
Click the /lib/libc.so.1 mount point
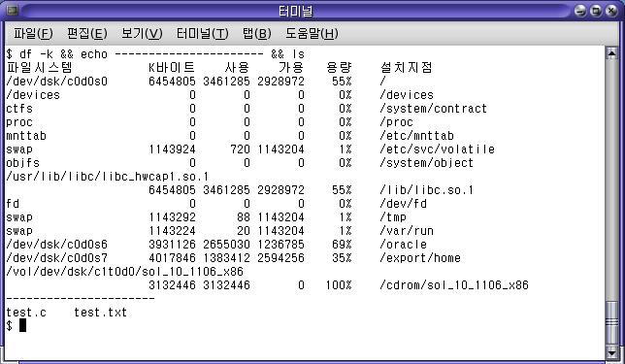(x=426, y=190)
